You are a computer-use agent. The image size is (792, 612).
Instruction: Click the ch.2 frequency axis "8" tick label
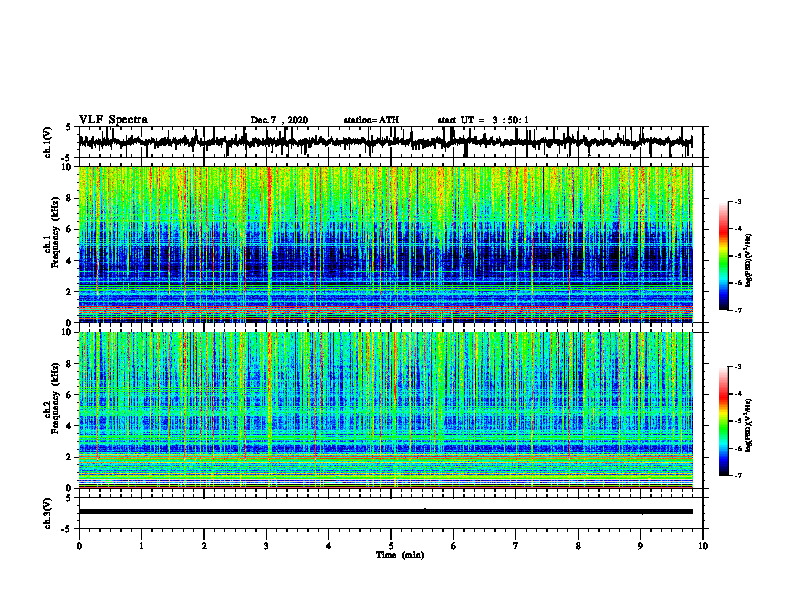69,364
